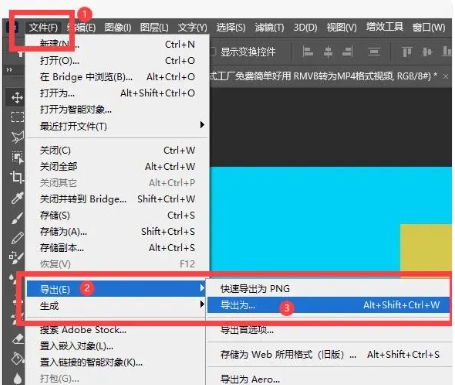This screenshot has width=455, height=385.
Task: Select 导出为 Aero... in the submenu
Action: point(328,379)
